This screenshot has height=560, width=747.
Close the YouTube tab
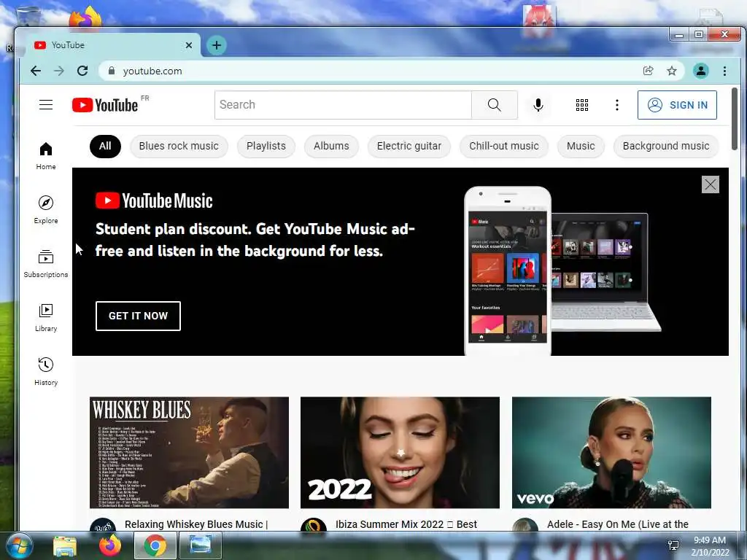coord(189,45)
